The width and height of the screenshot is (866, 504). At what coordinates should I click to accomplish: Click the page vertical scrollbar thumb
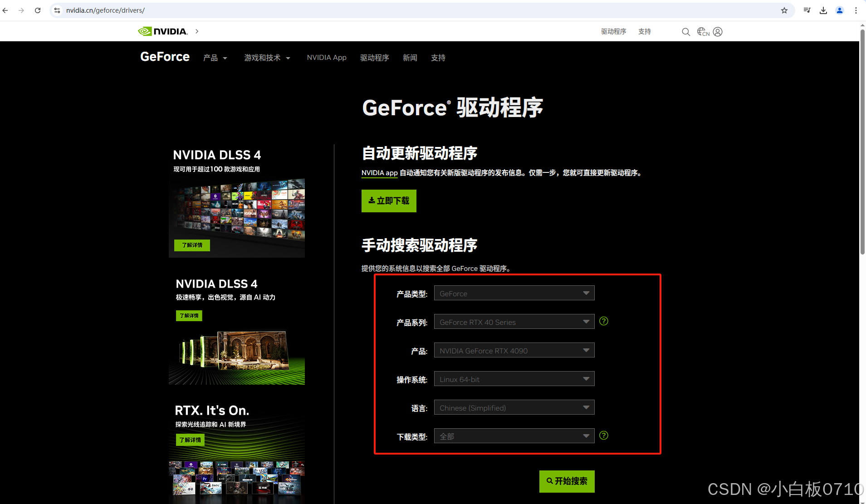(862, 142)
